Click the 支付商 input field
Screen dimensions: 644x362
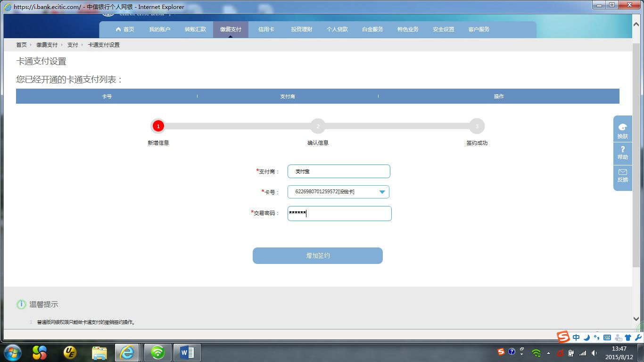coord(339,171)
